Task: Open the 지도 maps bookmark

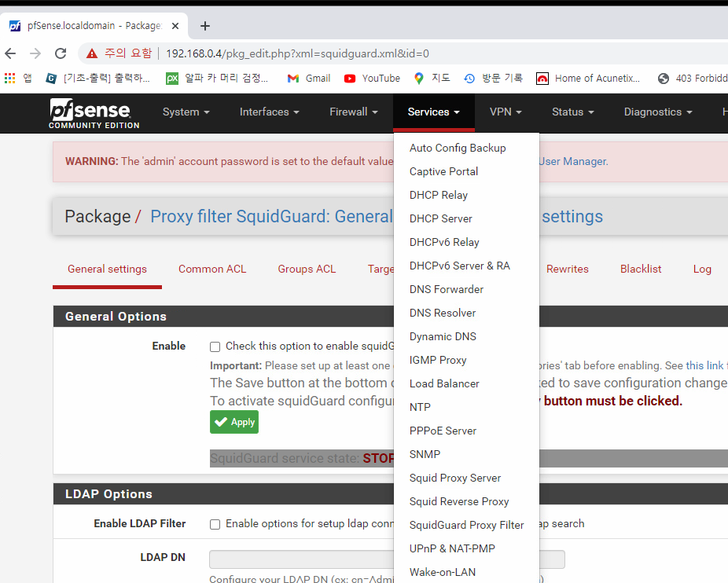Action: 432,78
